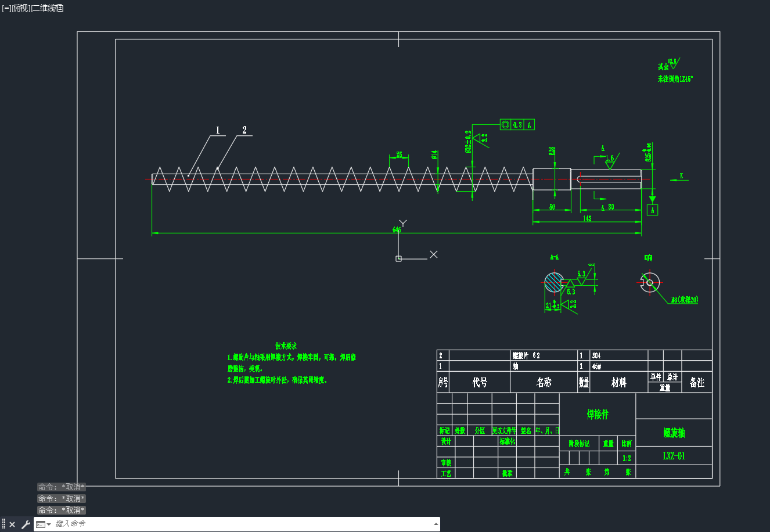This screenshot has width=770, height=532.
Task: Open the [-] viewport controls menu
Action: (x=6, y=8)
